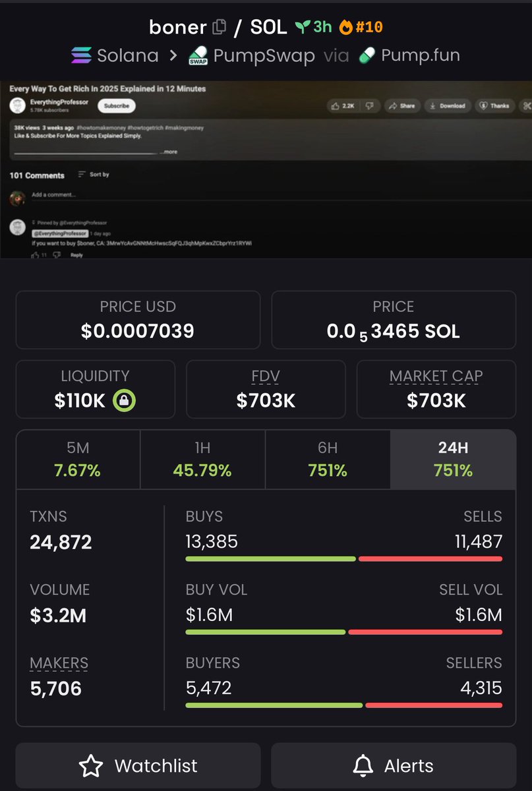Copy the boner token address icon

(x=220, y=28)
